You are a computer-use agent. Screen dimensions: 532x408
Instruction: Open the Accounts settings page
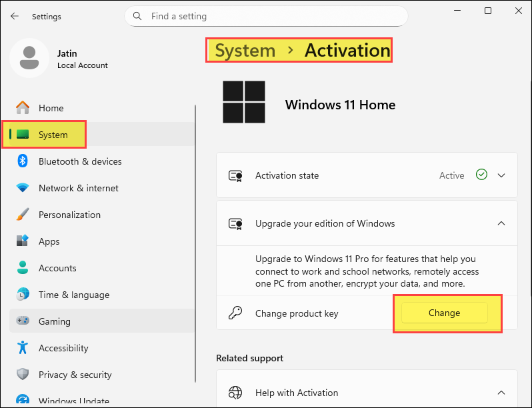coord(102,268)
